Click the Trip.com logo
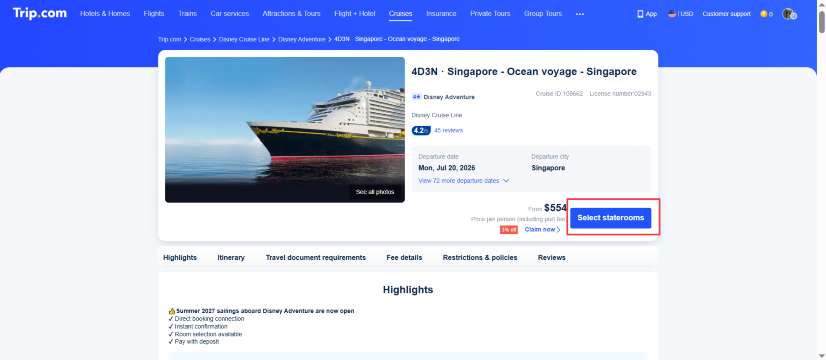 point(40,13)
